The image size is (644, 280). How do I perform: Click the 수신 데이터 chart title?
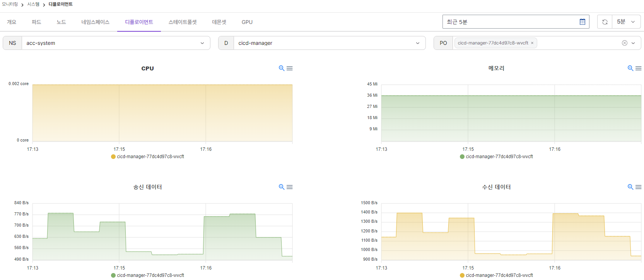[x=497, y=187]
